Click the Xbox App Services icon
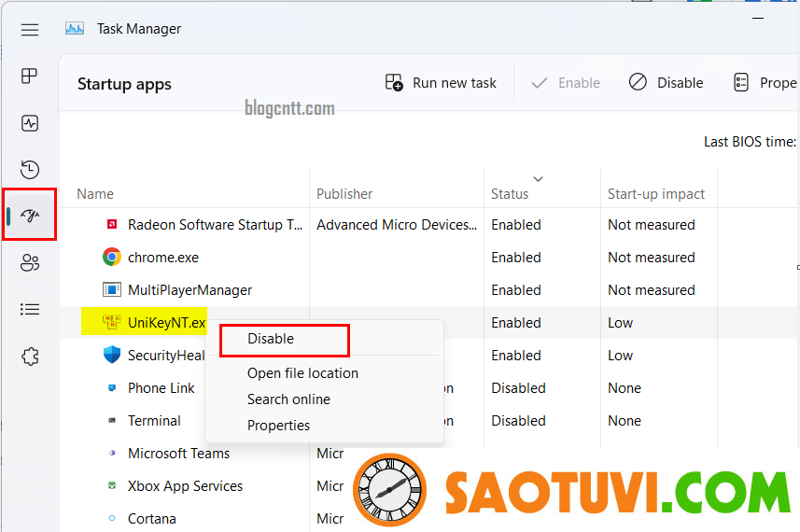The width and height of the screenshot is (800, 532). click(x=112, y=485)
